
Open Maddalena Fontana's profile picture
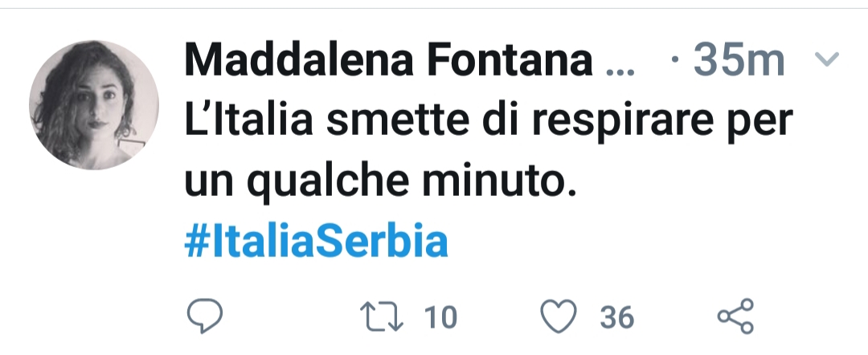94,104
